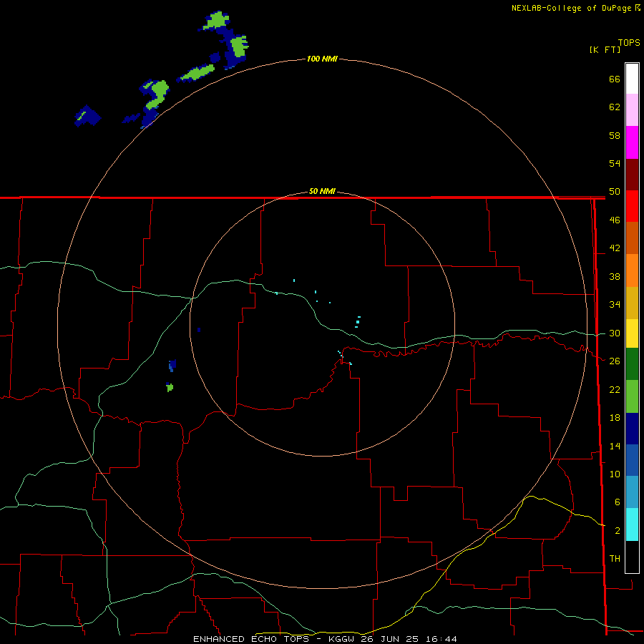Pick the dark orange legend swatch
This screenshot has height=644, width=644.
(632, 238)
